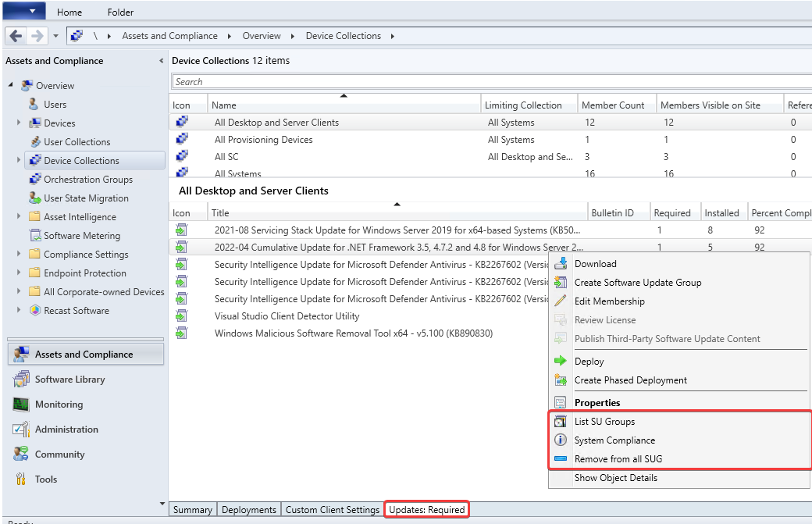Click the green Deploy arrow icon
The width and height of the screenshot is (812, 524).
click(561, 361)
